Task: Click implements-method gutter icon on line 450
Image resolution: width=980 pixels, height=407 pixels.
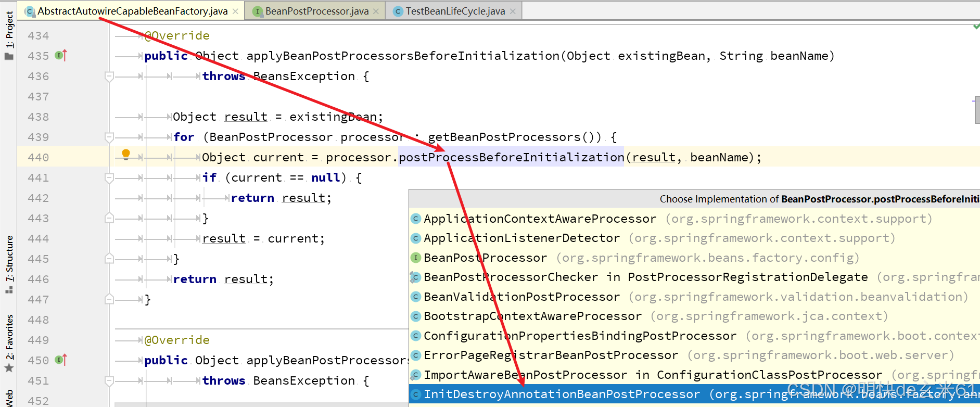Action: click(x=61, y=360)
